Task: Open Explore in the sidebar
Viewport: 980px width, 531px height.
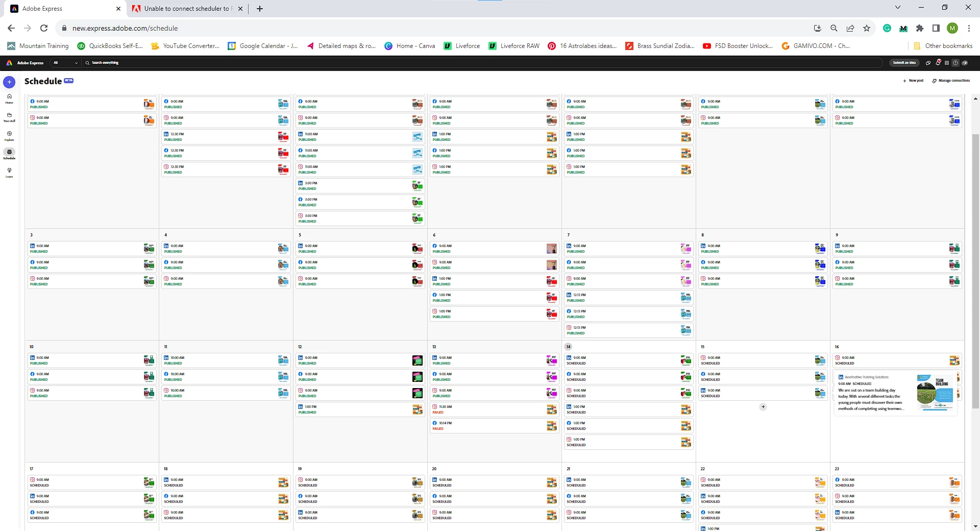Action: [9, 136]
